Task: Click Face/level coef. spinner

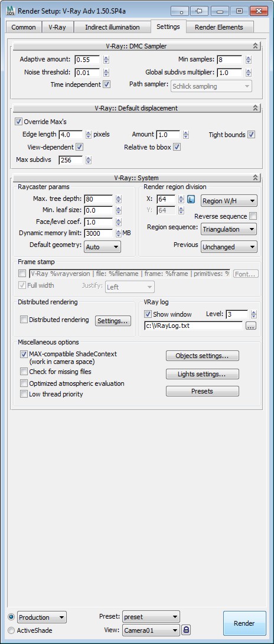Action: (119, 222)
